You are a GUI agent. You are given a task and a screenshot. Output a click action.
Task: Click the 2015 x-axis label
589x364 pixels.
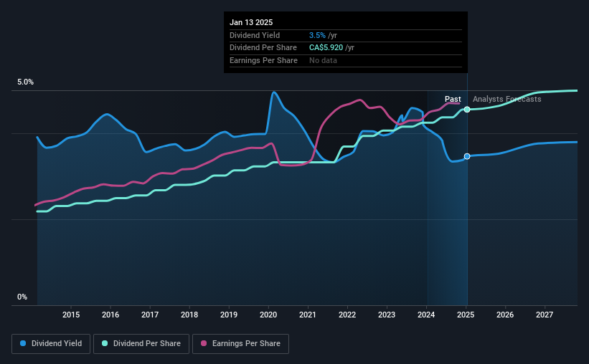[x=71, y=315]
